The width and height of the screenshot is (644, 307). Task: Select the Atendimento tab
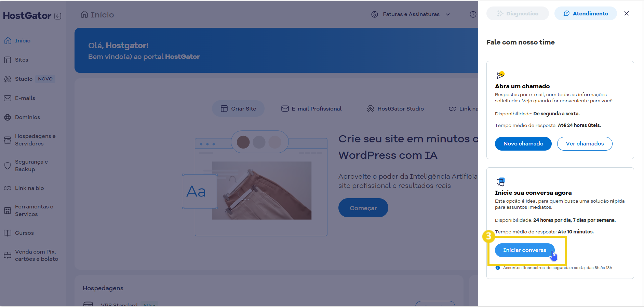586,13
